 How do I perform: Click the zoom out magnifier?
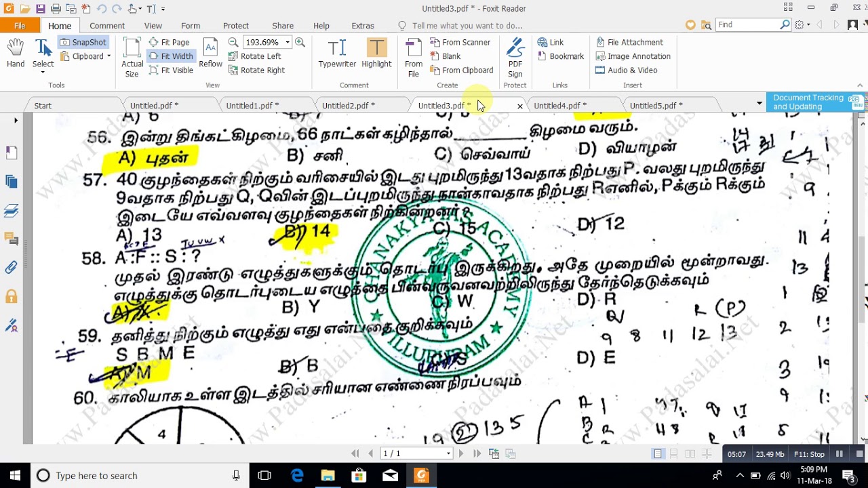point(233,42)
